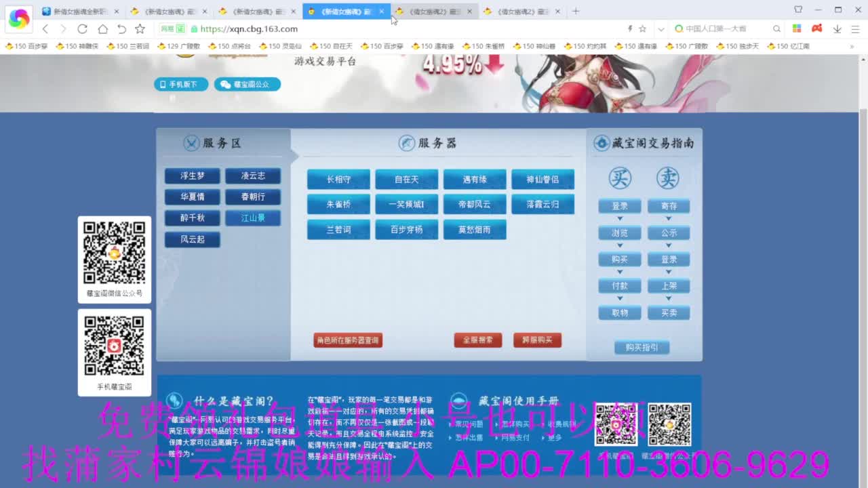This screenshot has height=488, width=868.
Task: Click the magnifier search icon in the toolbar
Action: pos(777,29)
